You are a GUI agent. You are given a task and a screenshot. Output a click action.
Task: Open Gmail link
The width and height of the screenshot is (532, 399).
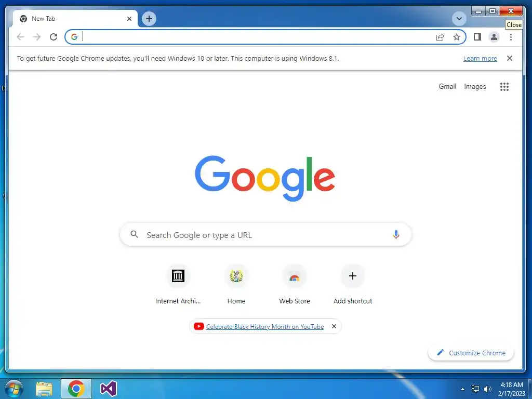447,87
